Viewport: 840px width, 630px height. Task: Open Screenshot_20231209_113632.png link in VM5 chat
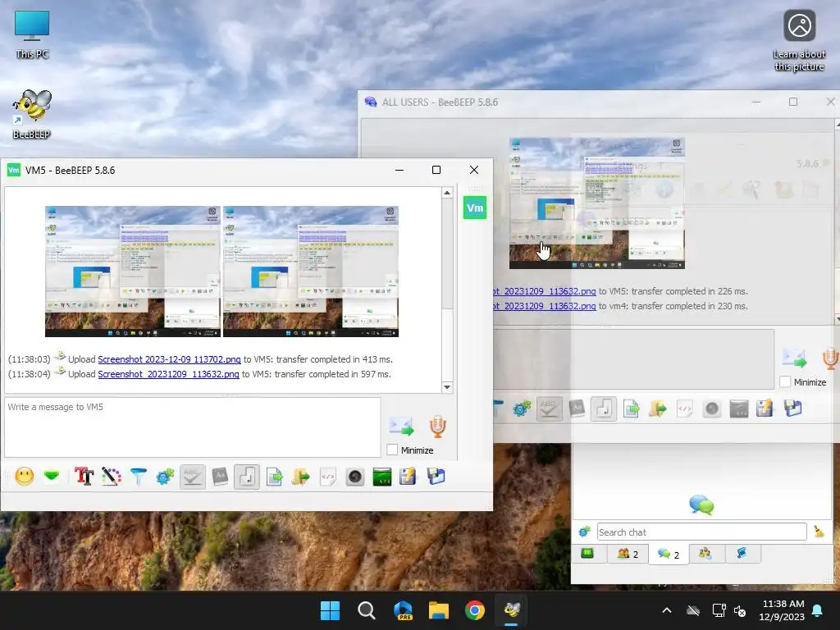tap(168, 374)
